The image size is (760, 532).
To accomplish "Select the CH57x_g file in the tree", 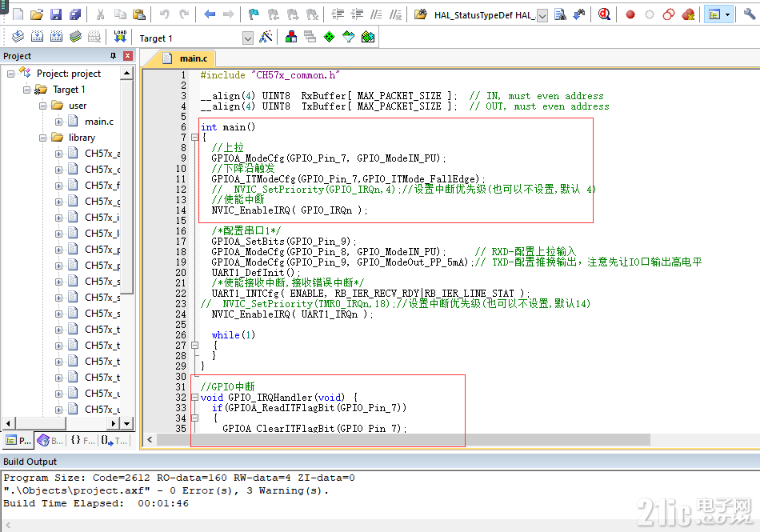I will coord(102,202).
